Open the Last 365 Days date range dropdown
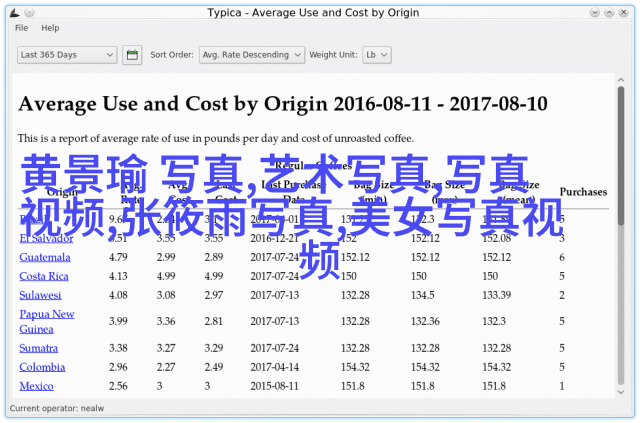The width and height of the screenshot is (640, 423). 66,55
